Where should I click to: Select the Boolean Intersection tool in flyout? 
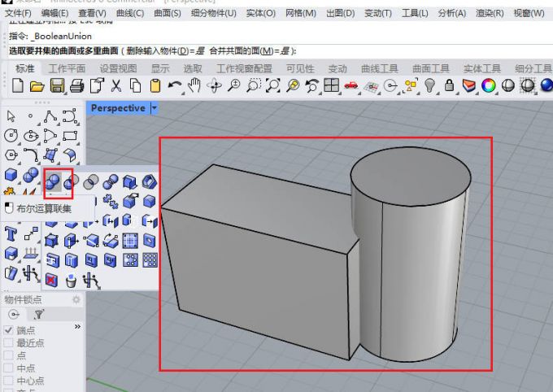[91, 182]
